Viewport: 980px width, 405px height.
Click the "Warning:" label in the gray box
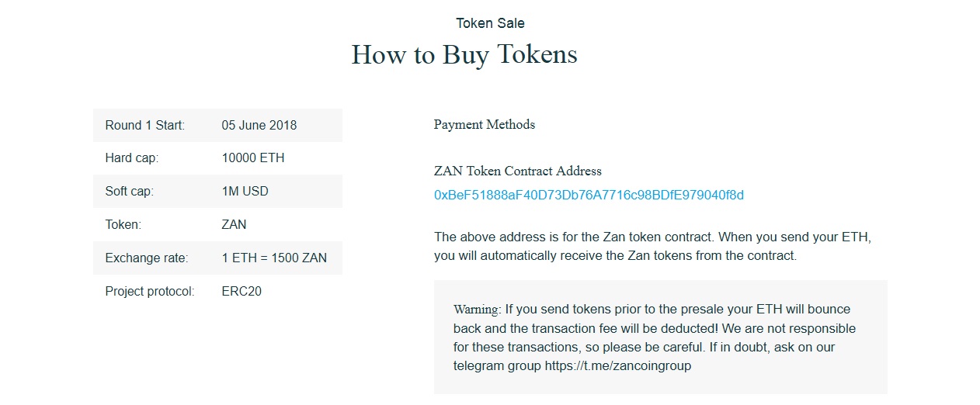click(x=477, y=310)
